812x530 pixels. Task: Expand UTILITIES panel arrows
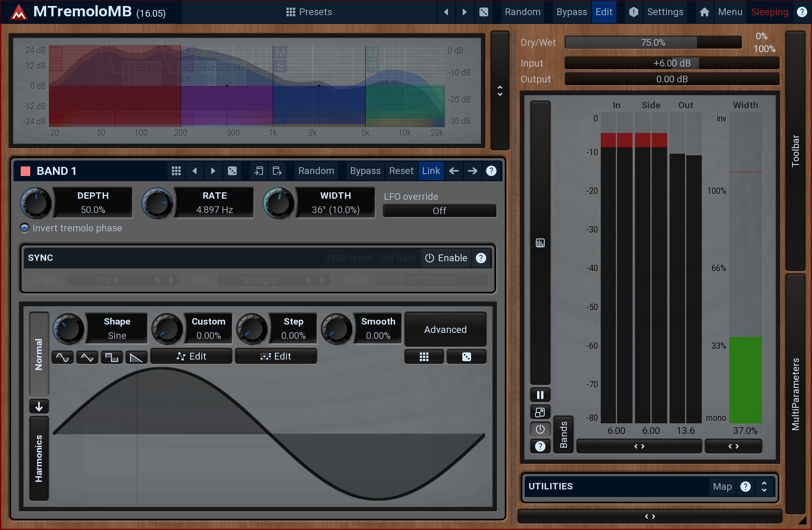[x=764, y=487]
